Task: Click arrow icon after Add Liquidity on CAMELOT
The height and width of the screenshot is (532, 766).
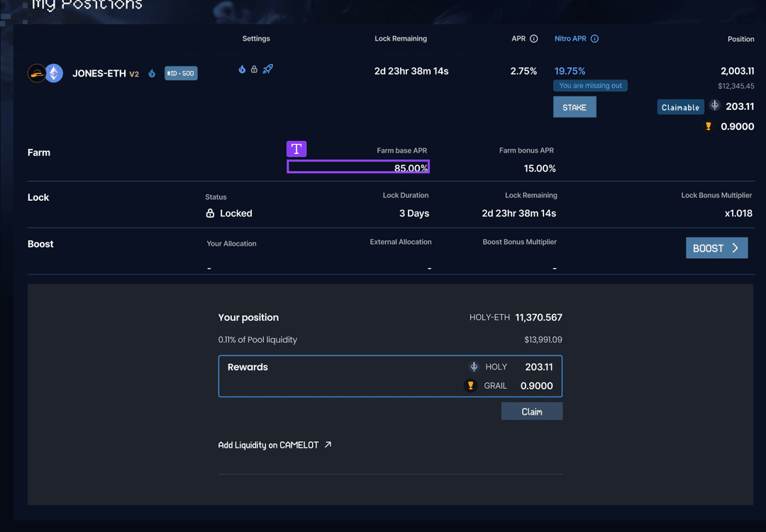Action: [x=328, y=445]
